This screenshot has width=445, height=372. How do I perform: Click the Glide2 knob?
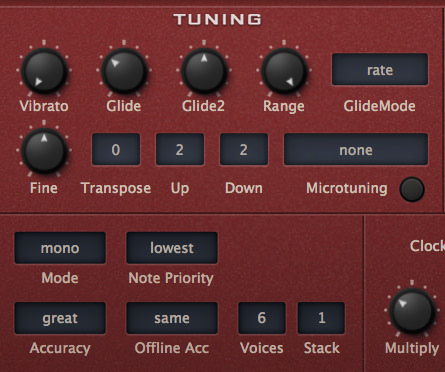point(204,70)
